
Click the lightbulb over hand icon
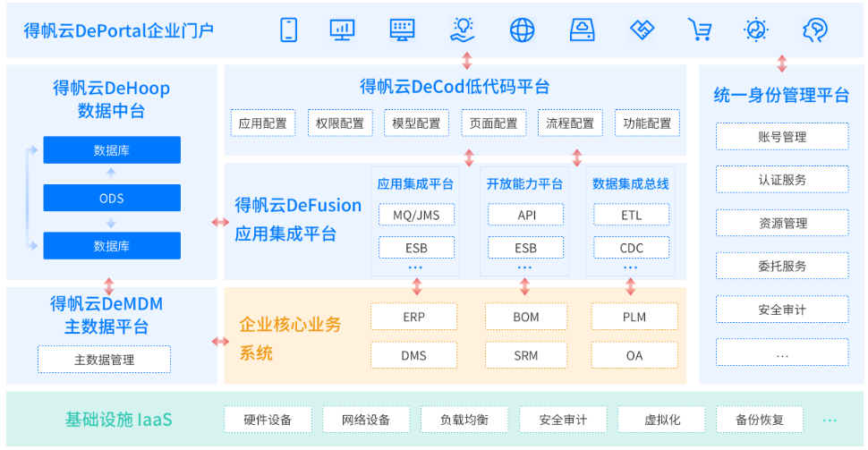click(x=463, y=30)
